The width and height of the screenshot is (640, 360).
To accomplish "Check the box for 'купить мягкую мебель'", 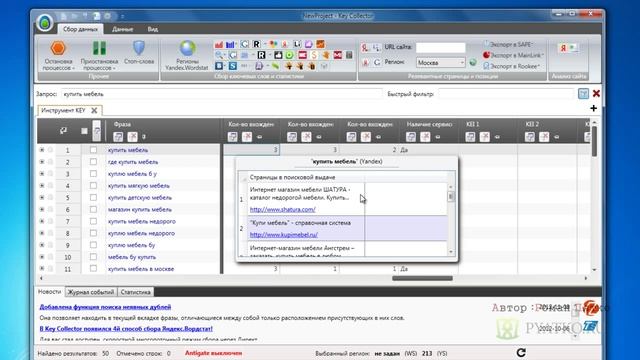I will (x=93, y=185).
